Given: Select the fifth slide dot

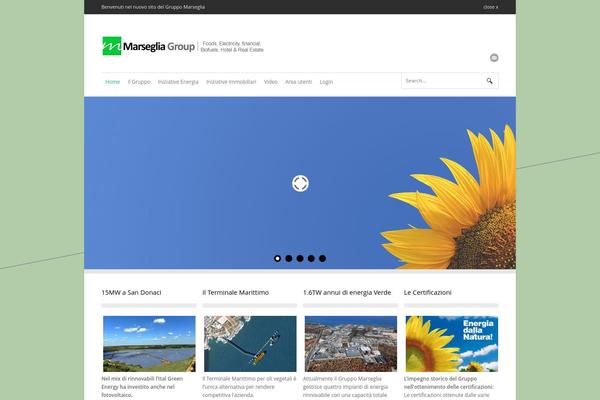Looking at the screenshot, I should tap(323, 258).
